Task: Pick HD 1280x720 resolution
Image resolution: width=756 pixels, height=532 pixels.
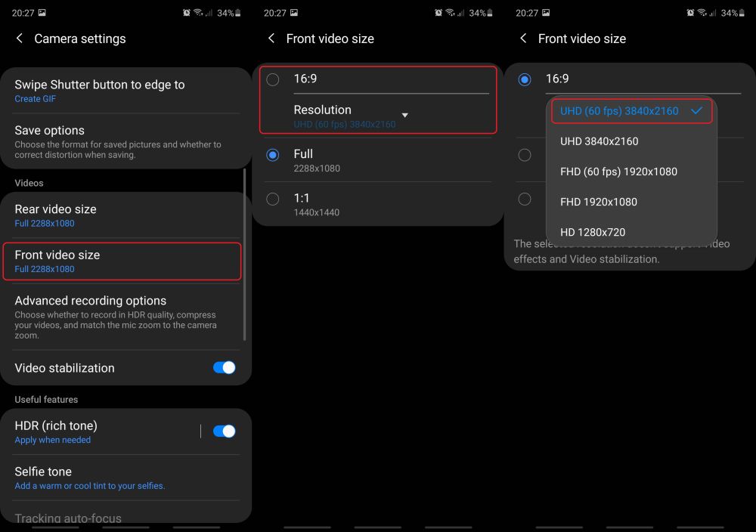Action: [593, 232]
